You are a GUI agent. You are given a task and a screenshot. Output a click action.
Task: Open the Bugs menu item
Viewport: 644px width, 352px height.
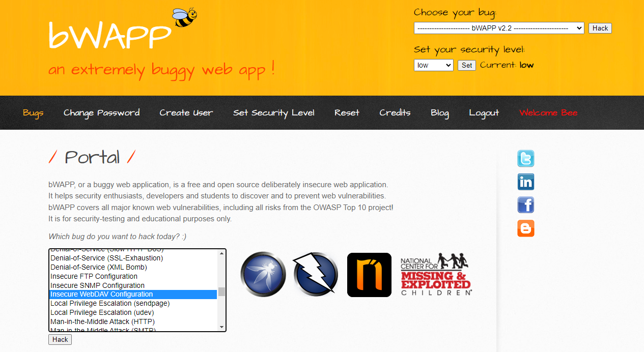click(33, 113)
